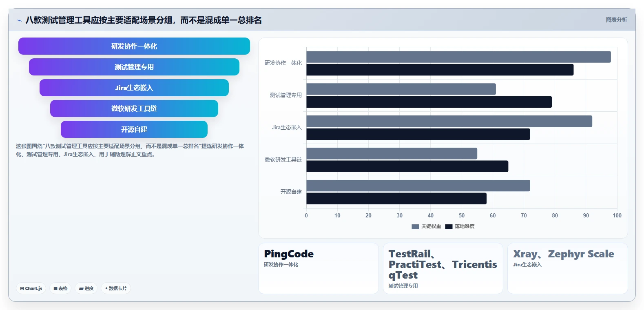
Task: Select the 测试管理专用 funnel stage
Action: [x=134, y=67]
